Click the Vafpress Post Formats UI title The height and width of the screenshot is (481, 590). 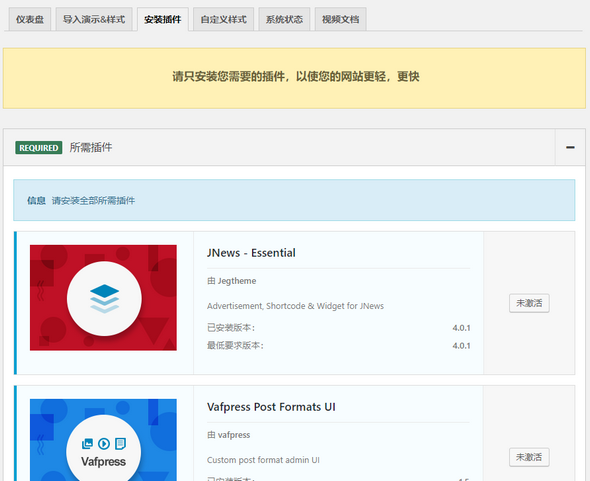click(x=271, y=407)
